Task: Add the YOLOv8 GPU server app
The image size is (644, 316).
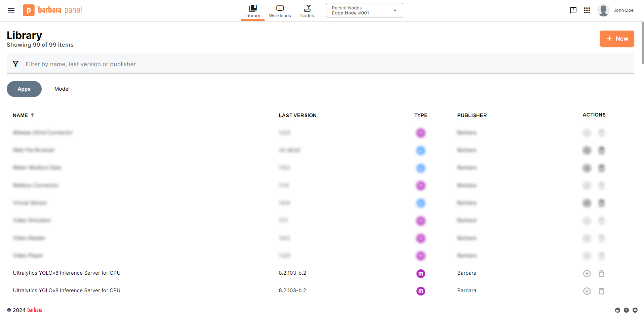Action: (587, 274)
